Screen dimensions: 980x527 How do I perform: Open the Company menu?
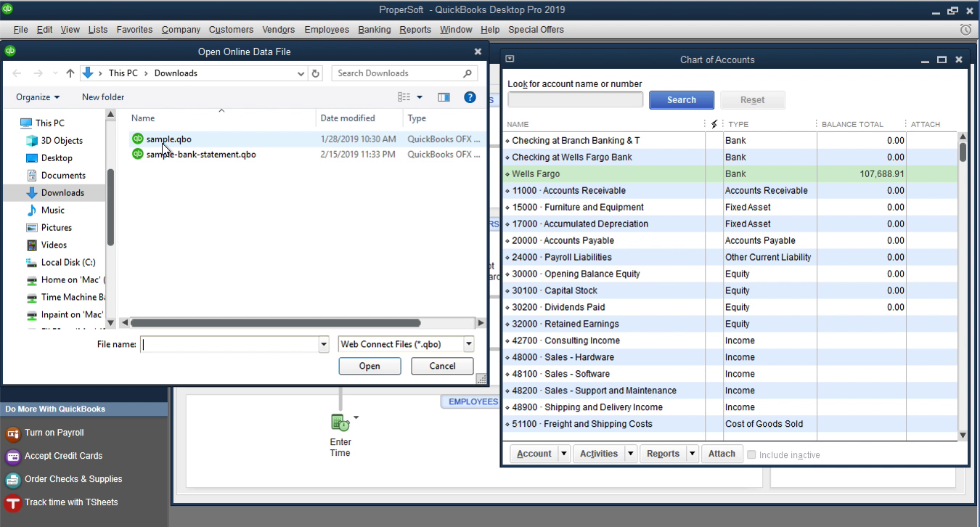[x=181, y=30]
